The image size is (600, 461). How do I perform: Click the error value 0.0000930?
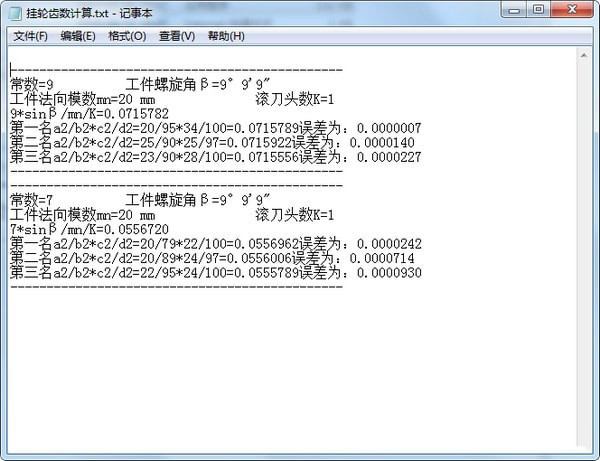[x=389, y=273]
